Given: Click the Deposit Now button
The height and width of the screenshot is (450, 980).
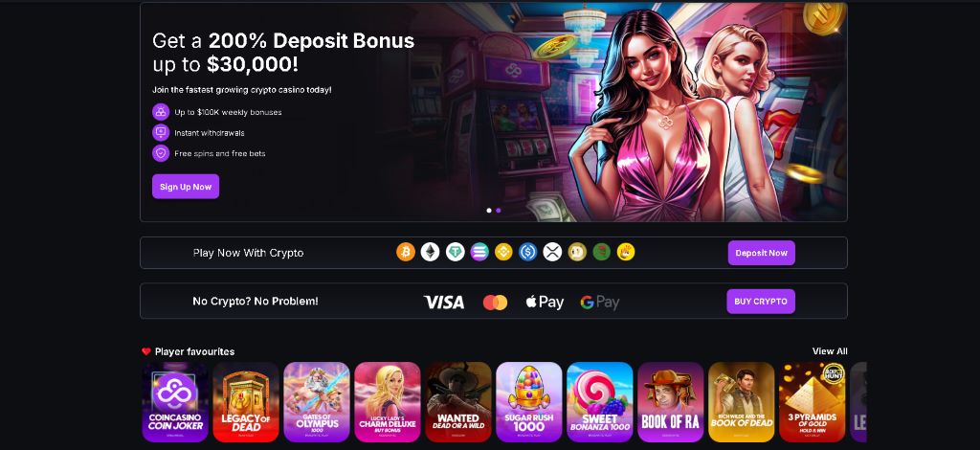Looking at the screenshot, I should 761,253.
